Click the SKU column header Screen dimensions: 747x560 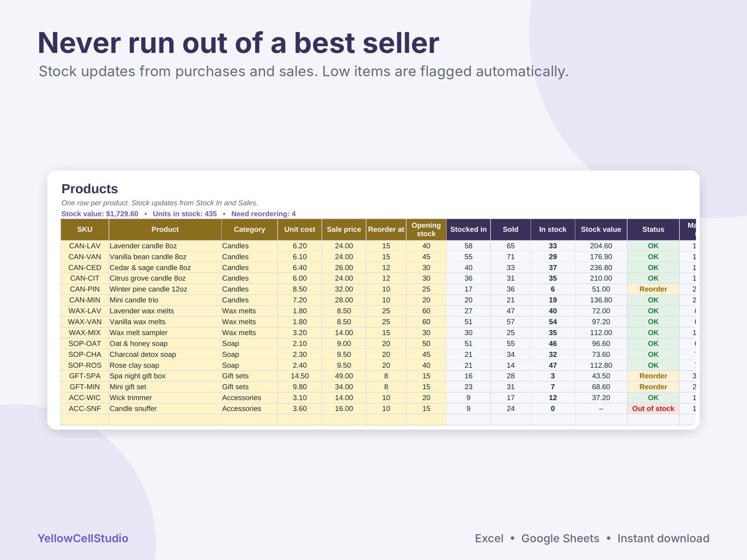85,230
